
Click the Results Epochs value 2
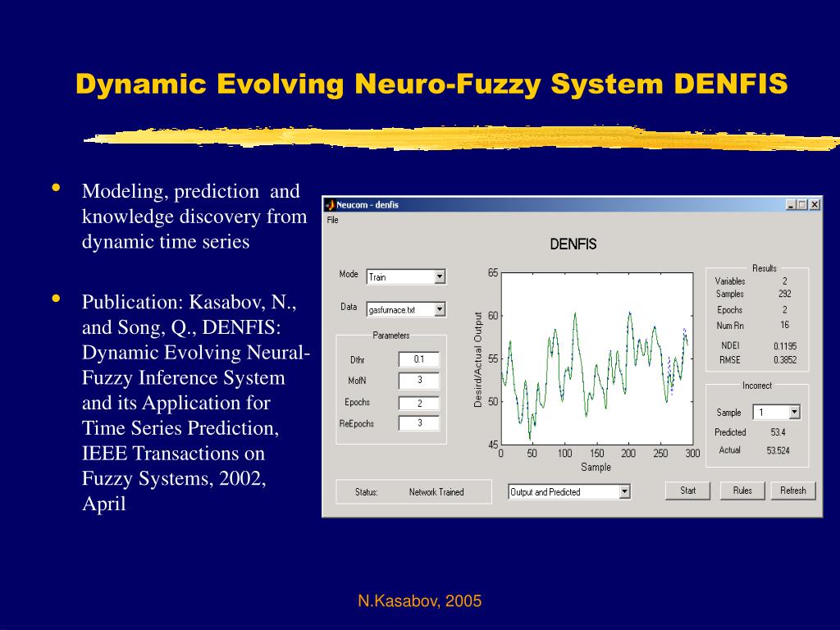point(785,309)
